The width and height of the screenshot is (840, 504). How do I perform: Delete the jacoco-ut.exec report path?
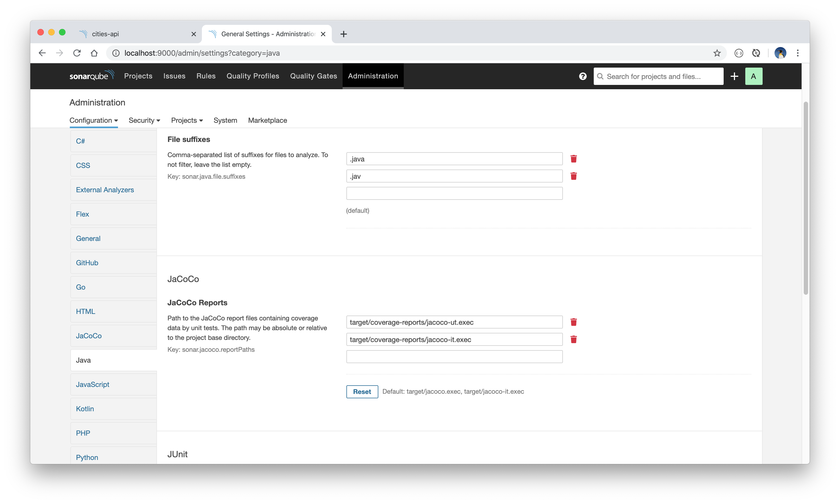coord(574,322)
